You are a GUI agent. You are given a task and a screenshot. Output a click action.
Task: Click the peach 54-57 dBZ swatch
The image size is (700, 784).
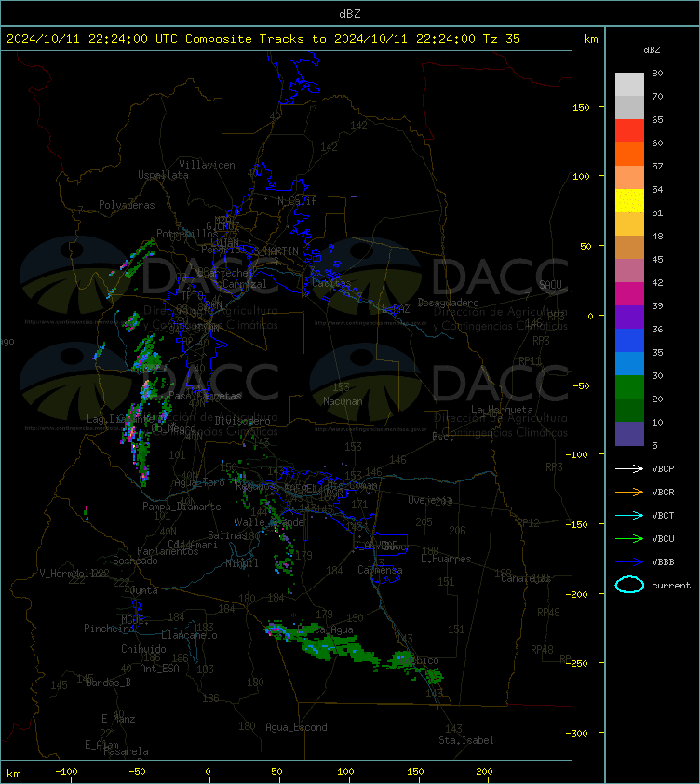629,178
